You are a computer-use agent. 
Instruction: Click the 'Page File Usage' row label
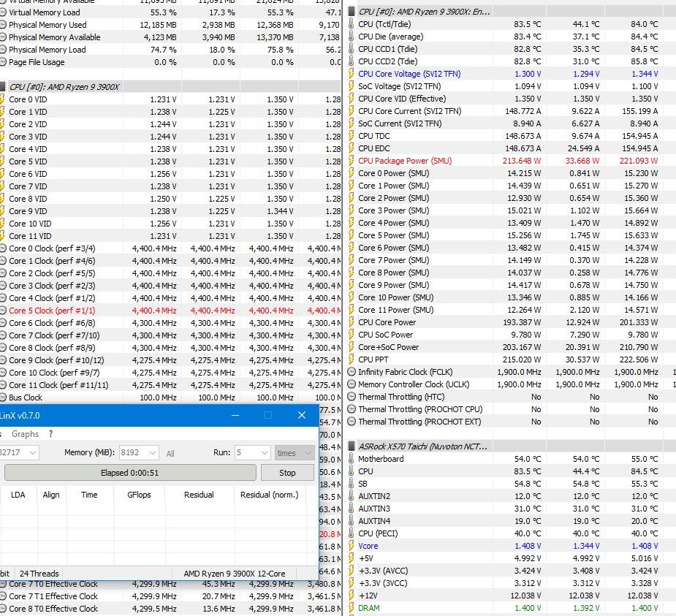[37, 62]
